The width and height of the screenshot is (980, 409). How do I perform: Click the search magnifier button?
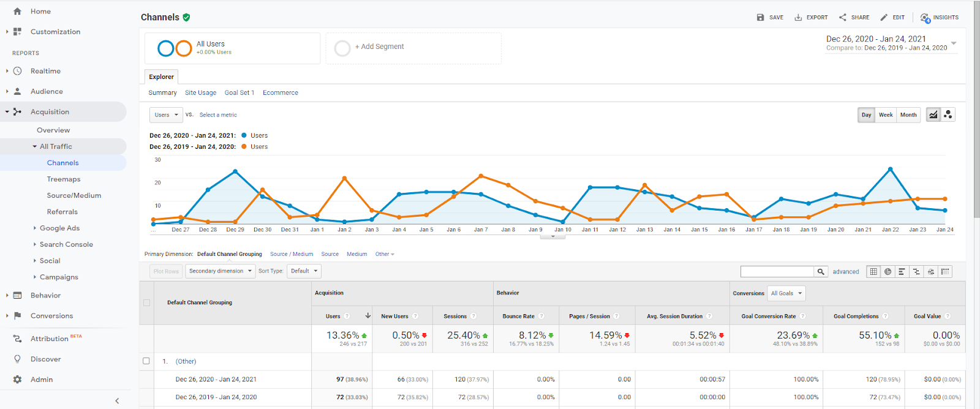click(821, 271)
